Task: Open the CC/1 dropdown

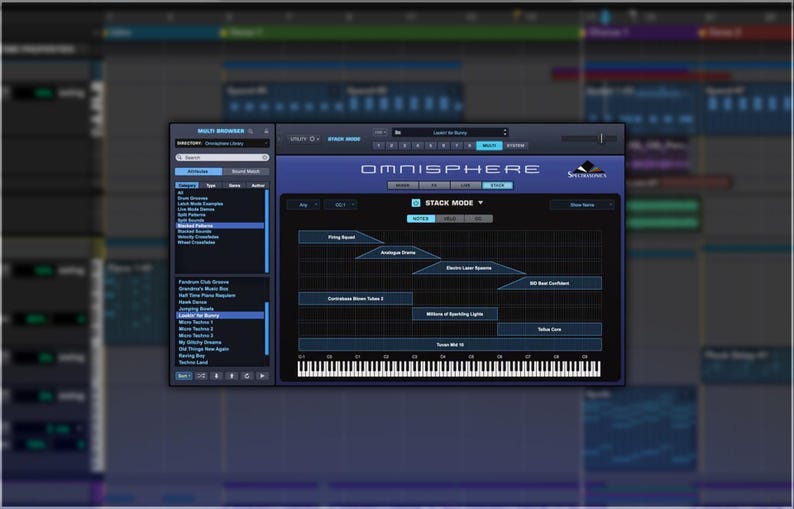Action: pyautogui.click(x=340, y=205)
